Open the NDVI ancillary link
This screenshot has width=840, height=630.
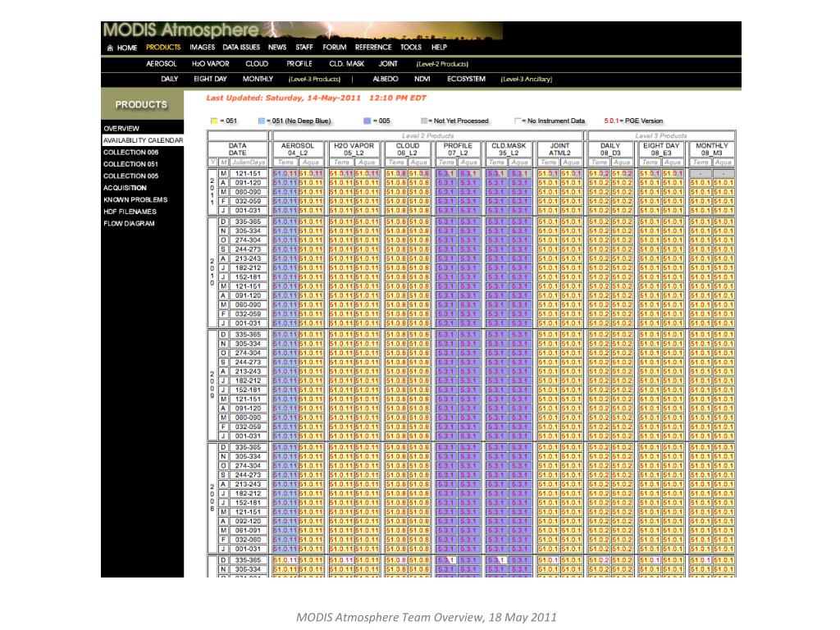coord(422,79)
